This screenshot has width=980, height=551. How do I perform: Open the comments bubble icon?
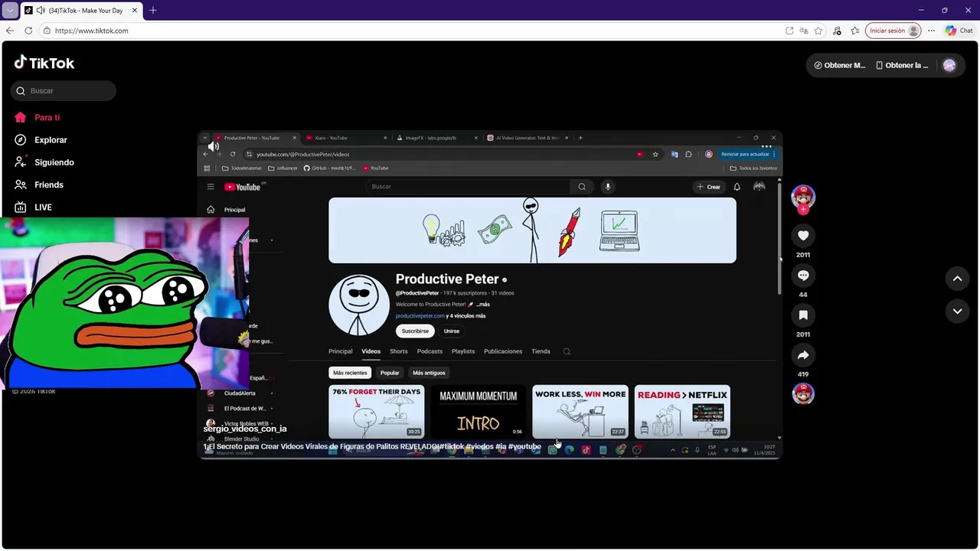[x=803, y=275]
